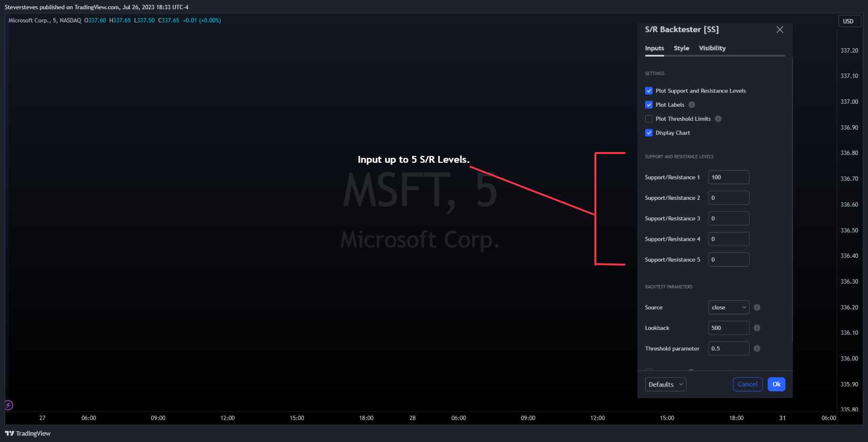The height and width of the screenshot is (442, 868).
Task: Focus the Support/Resistance 2 input field
Action: pyautogui.click(x=729, y=198)
